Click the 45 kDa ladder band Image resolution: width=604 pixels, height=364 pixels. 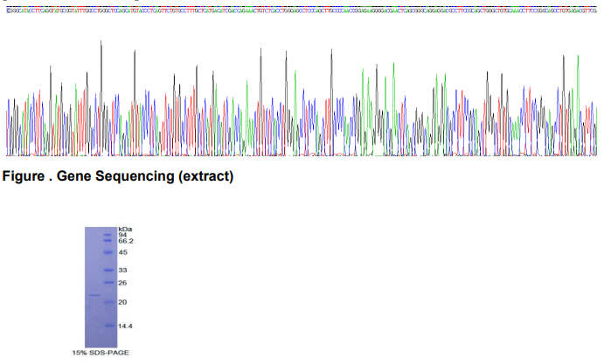click(x=108, y=252)
